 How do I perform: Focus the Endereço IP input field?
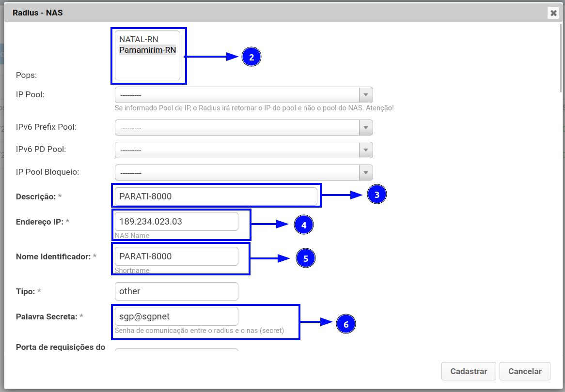click(176, 221)
